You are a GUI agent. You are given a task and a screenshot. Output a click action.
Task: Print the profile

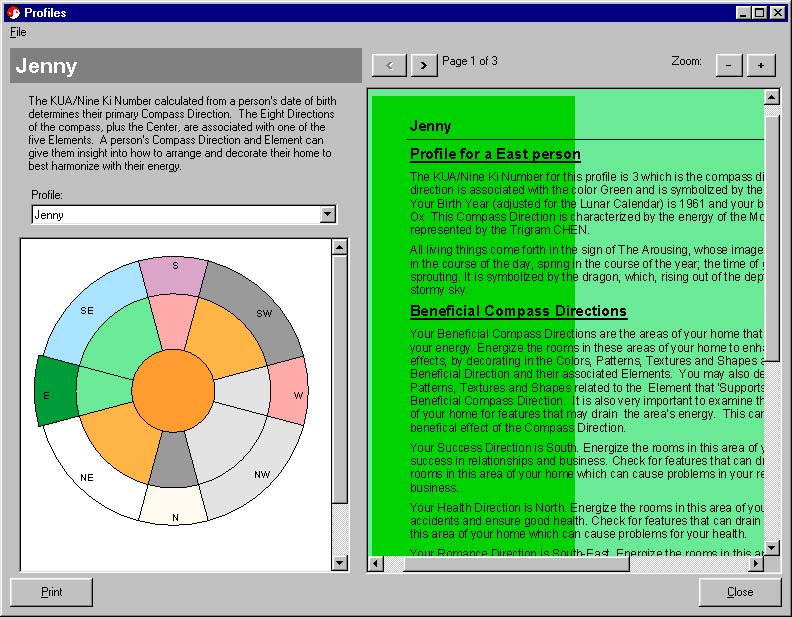pos(52,592)
